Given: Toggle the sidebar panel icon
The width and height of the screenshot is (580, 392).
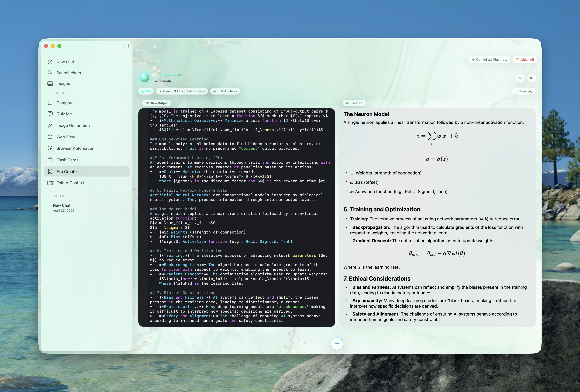Looking at the screenshot, I should (125, 46).
